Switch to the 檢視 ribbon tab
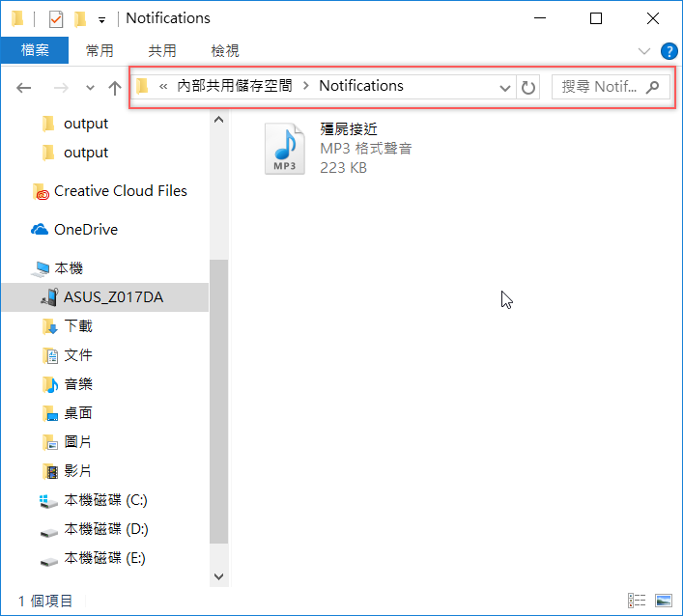 (x=225, y=50)
